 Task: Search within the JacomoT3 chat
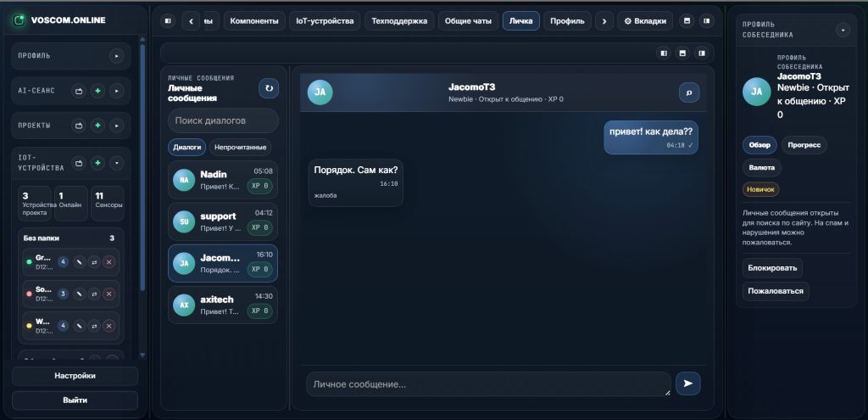pos(689,92)
